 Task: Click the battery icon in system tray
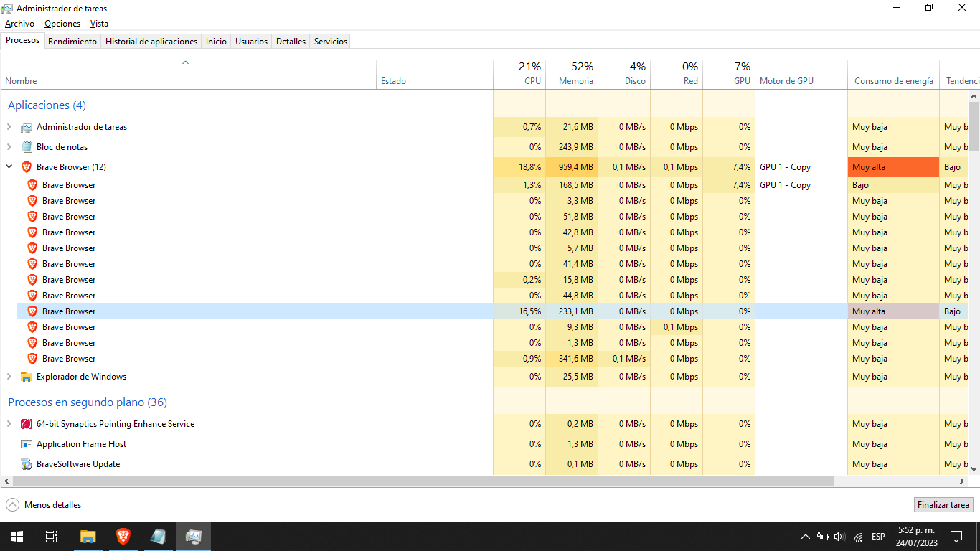(822, 537)
